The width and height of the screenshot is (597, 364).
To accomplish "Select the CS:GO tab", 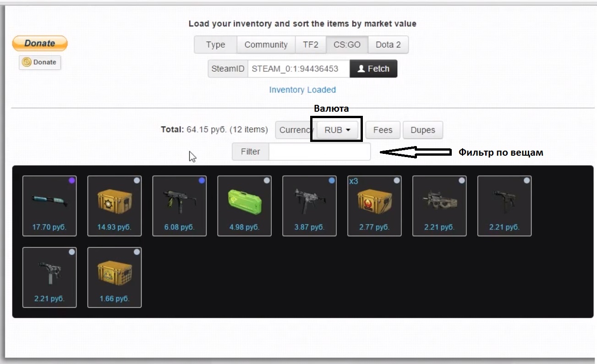I will tap(347, 45).
